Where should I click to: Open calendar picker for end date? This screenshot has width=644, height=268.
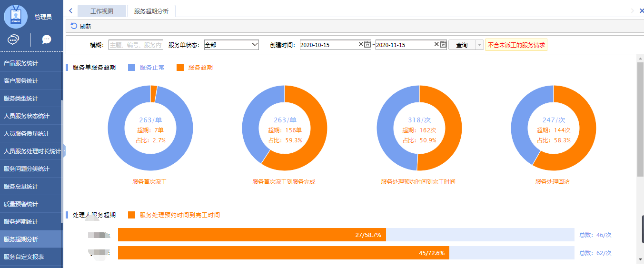point(443,45)
